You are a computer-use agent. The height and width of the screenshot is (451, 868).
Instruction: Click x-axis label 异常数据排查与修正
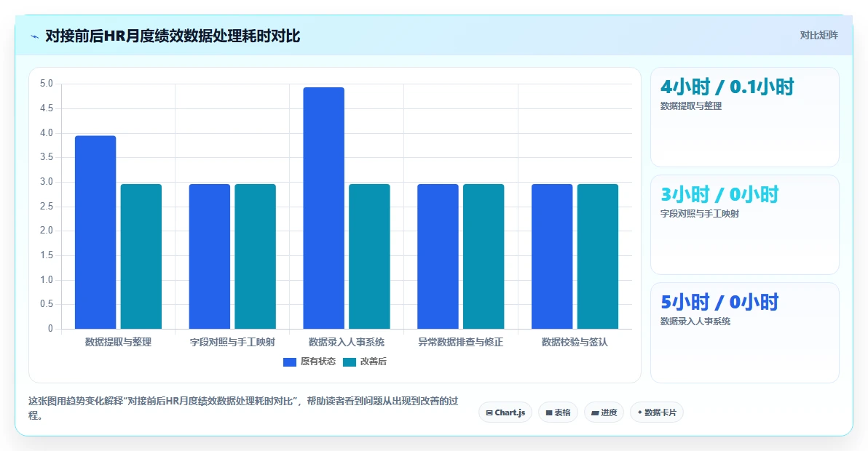[x=460, y=342]
